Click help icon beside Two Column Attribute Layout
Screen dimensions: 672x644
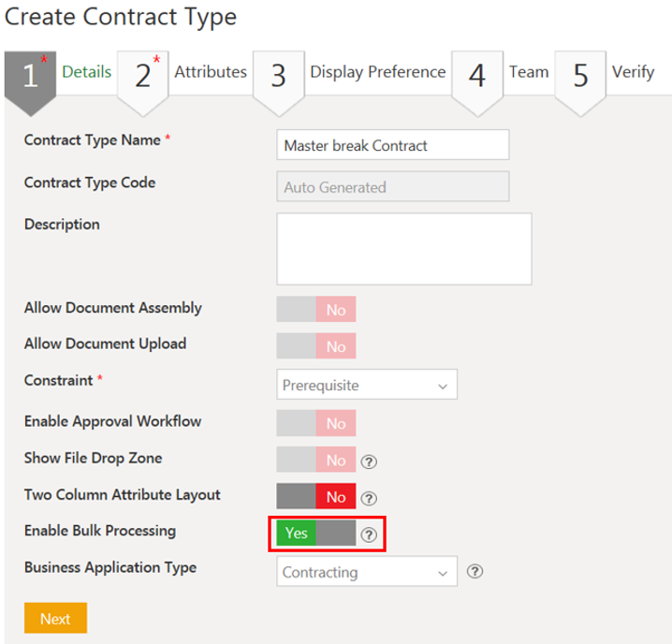(369, 498)
